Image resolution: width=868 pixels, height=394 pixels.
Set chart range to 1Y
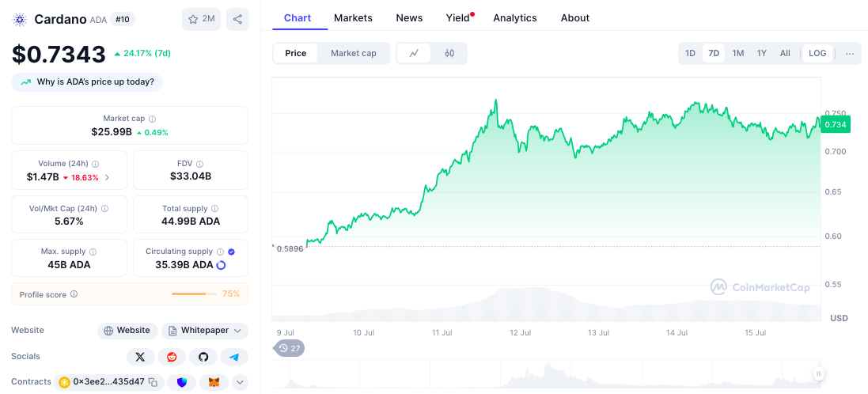762,53
